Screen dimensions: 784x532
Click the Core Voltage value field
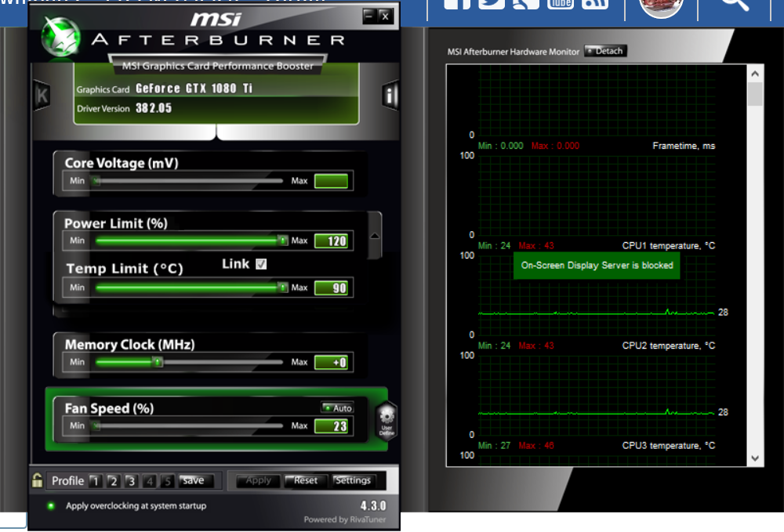click(x=331, y=181)
